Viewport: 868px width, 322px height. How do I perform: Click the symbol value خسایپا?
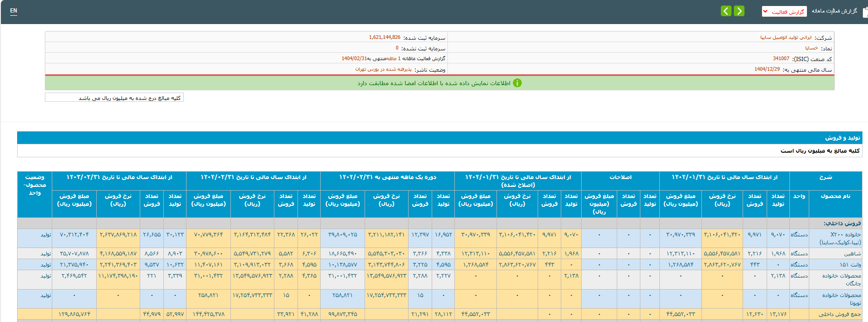click(x=811, y=48)
